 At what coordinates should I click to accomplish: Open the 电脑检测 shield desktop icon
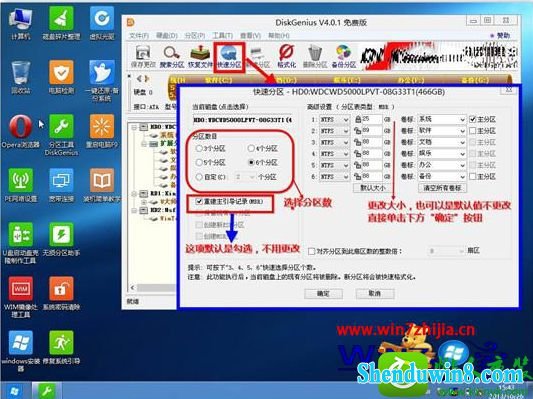tap(61, 77)
